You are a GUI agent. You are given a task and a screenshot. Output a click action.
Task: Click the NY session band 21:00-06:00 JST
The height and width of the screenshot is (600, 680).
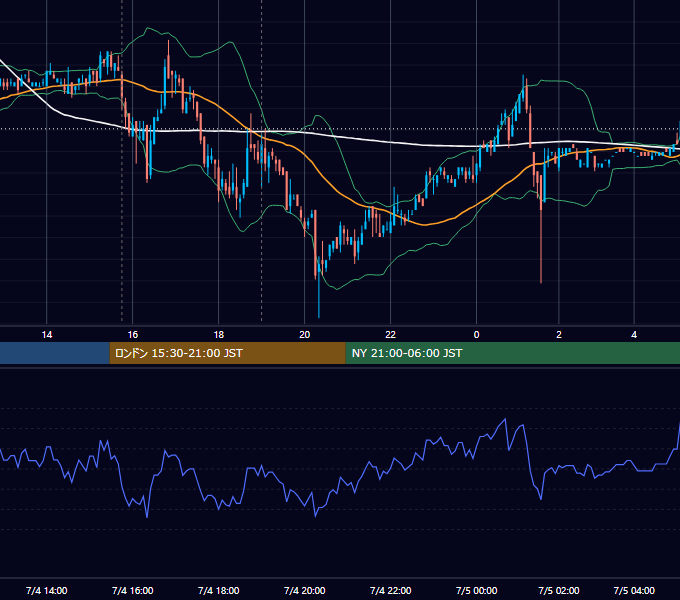(513, 353)
